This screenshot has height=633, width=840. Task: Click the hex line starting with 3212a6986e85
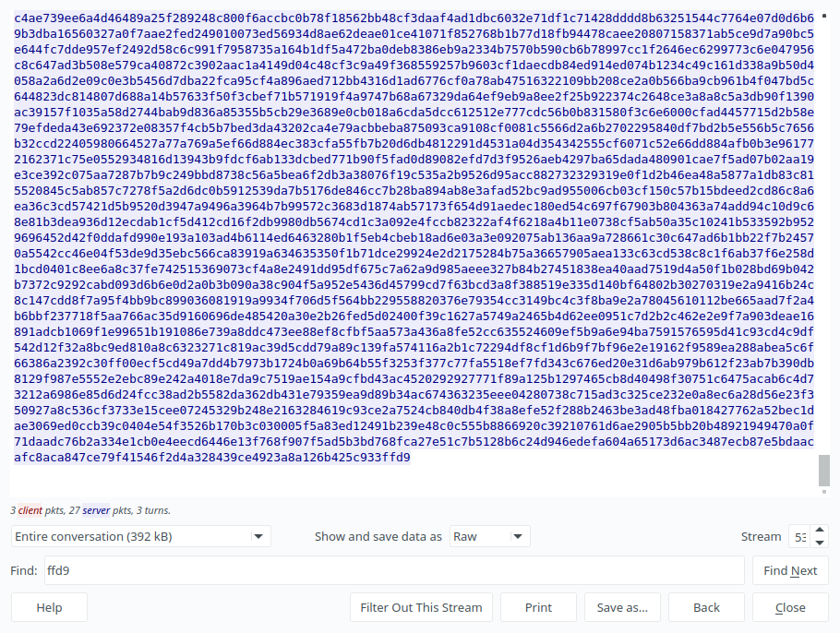tap(414, 395)
